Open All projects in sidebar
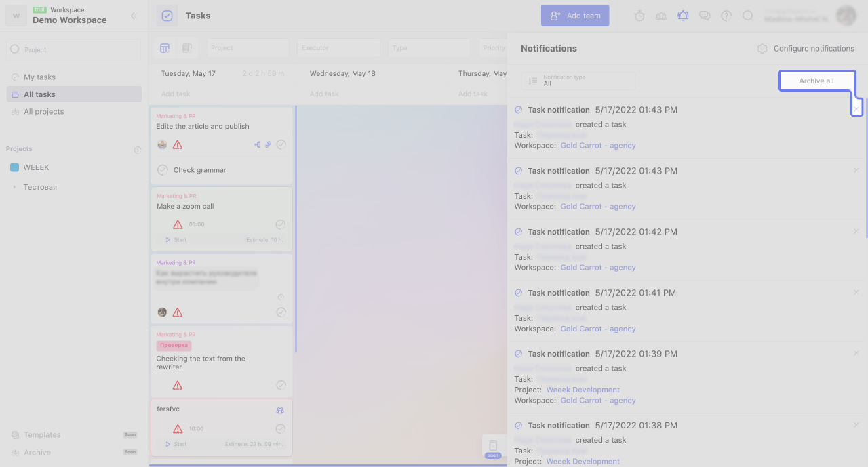Screen dimensions: 868x467 [43, 112]
